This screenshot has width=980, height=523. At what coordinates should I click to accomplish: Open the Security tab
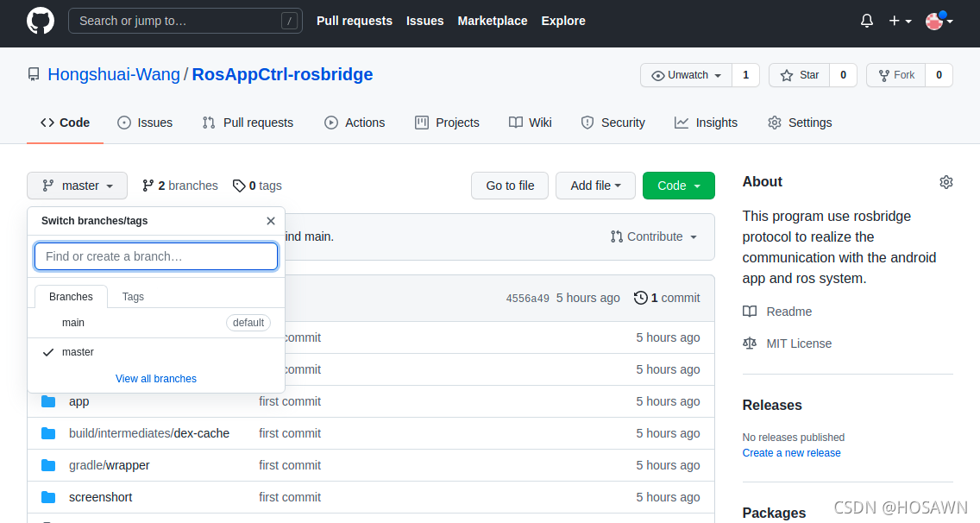(x=612, y=123)
